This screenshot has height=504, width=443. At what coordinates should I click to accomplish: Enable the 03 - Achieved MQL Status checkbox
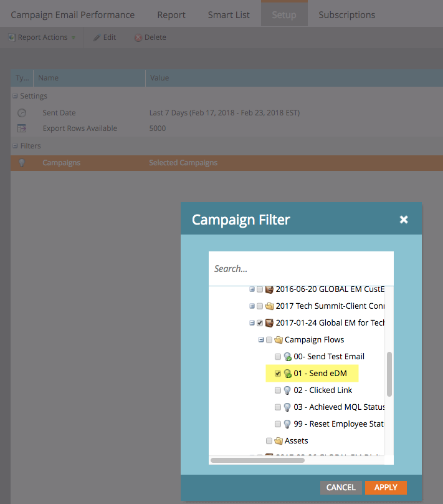(278, 407)
